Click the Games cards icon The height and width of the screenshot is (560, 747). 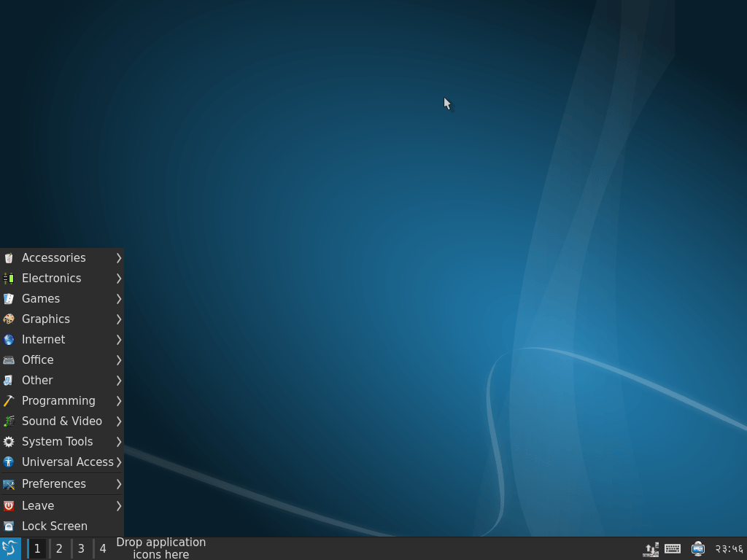point(9,299)
